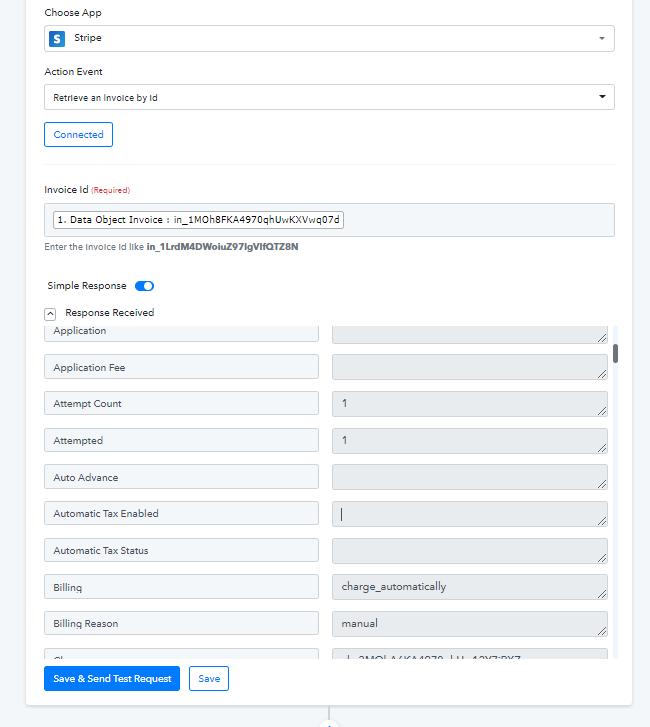Open the Choose App dropdown arrow
The height and width of the screenshot is (727, 650).
tap(602, 38)
